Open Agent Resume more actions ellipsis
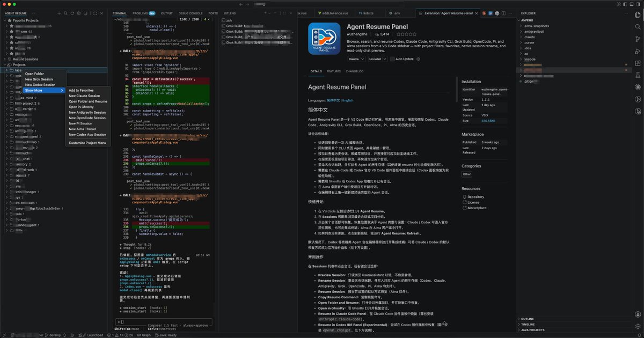Screen dimensions: 644x338 pos(34,13)
